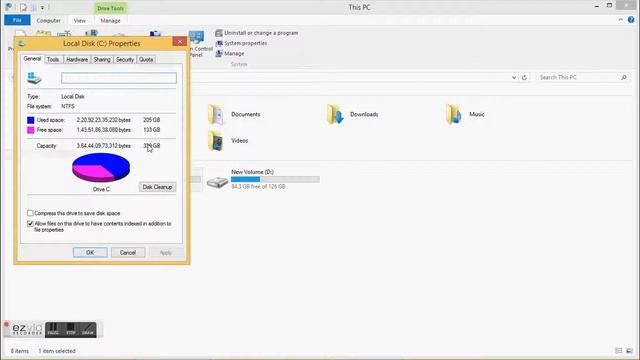Click the NTFS file system value

(68, 106)
